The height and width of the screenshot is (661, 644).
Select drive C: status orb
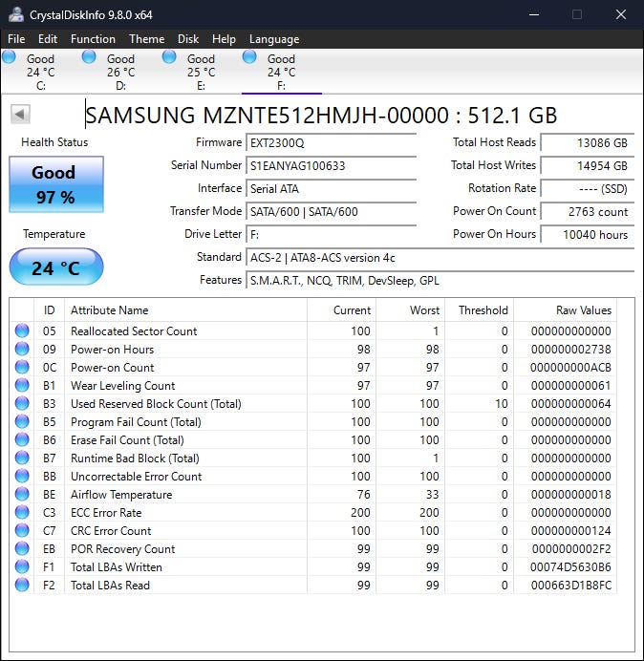coord(10,57)
